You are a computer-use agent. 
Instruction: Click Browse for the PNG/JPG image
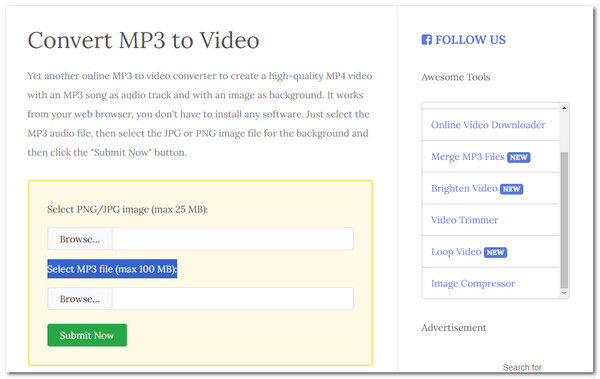pos(80,239)
